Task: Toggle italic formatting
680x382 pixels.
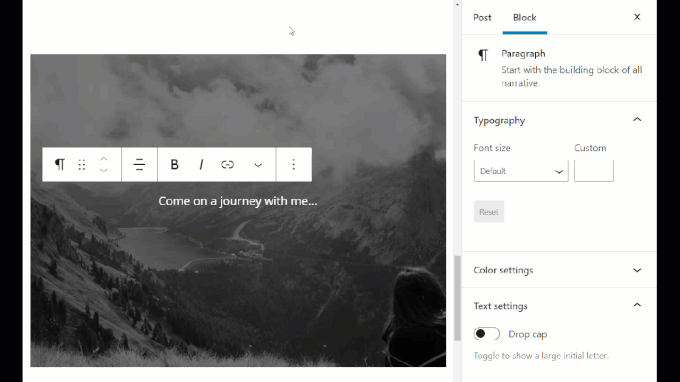Action: [x=201, y=164]
